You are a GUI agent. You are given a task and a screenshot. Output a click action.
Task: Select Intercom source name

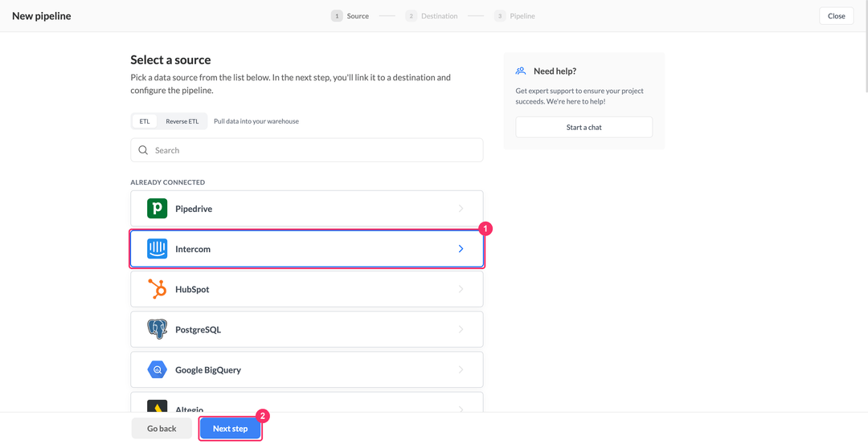(x=193, y=250)
